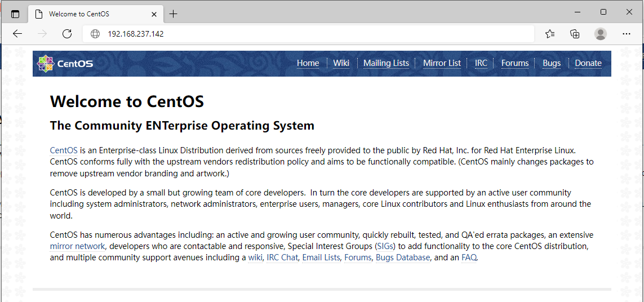Follow the mirror network link
The height and width of the screenshot is (302, 644).
pyautogui.click(x=78, y=247)
